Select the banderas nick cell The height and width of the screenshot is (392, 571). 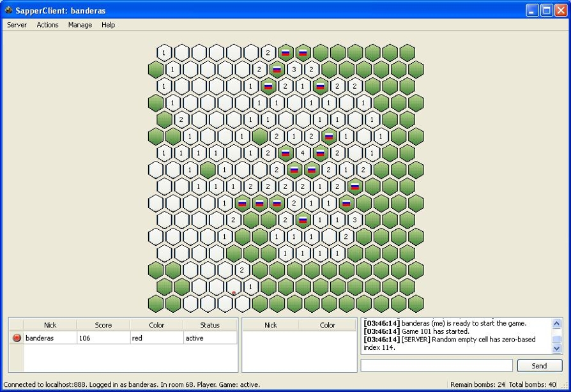pyautogui.click(x=50, y=338)
